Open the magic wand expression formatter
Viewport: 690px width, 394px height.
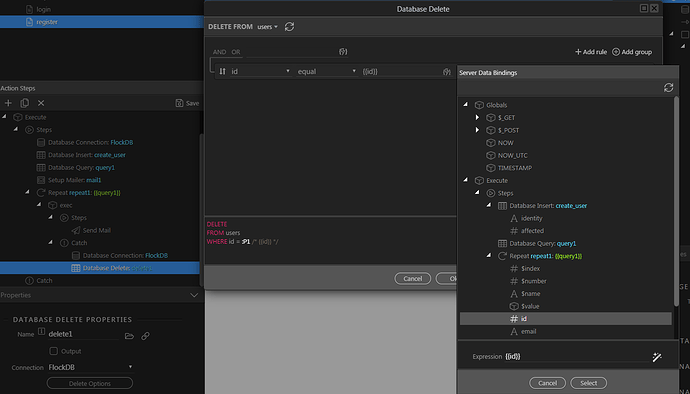coord(657,357)
